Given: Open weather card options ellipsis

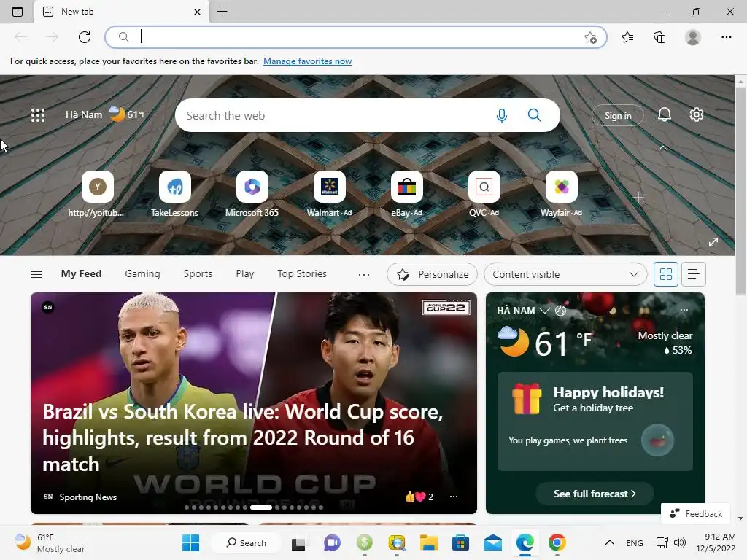Looking at the screenshot, I should click(684, 310).
